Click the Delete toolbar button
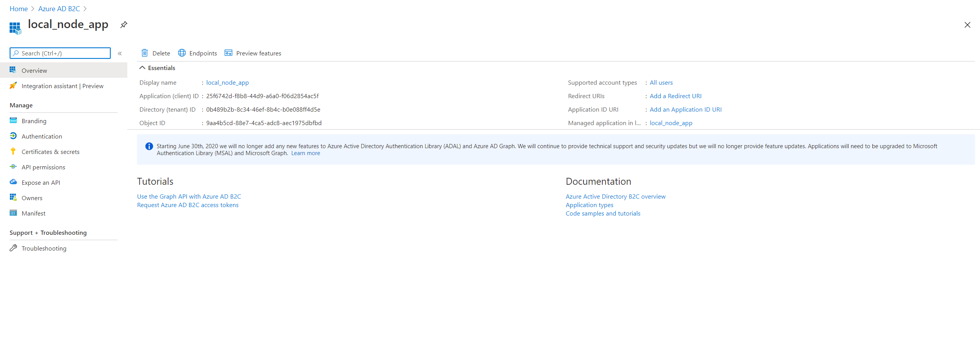Screen dimensions: 980x341 (x=156, y=53)
